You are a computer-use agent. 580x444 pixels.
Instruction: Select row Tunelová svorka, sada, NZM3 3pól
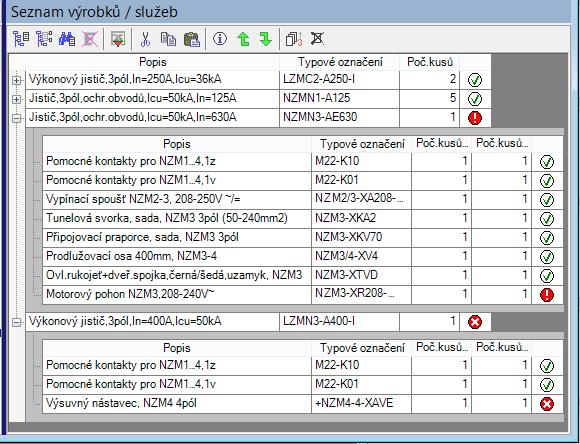(x=303, y=218)
